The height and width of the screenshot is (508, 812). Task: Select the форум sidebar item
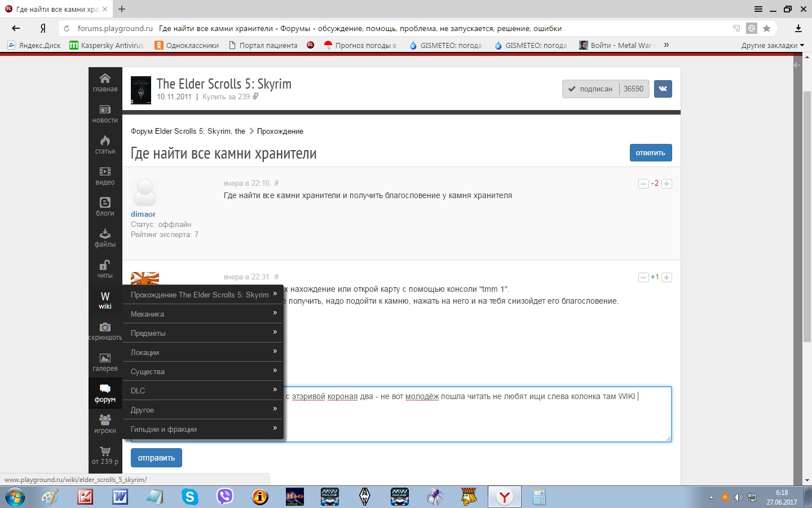(x=105, y=393)
